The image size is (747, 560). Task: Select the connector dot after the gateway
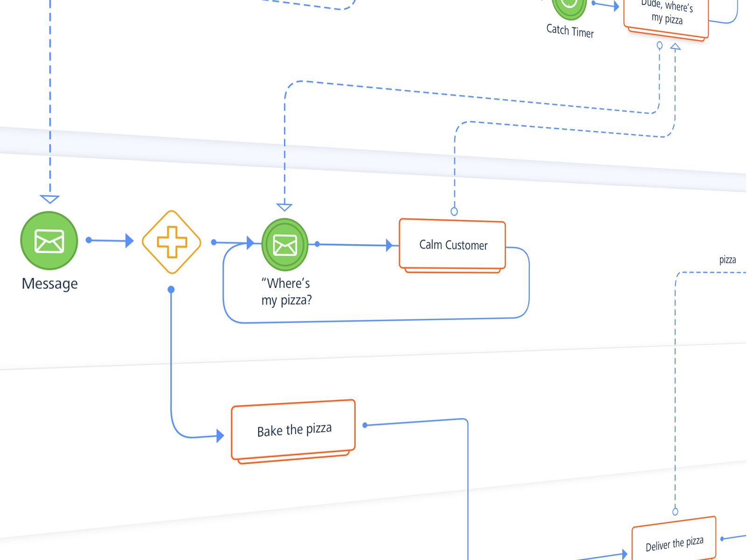pos(214,242)
